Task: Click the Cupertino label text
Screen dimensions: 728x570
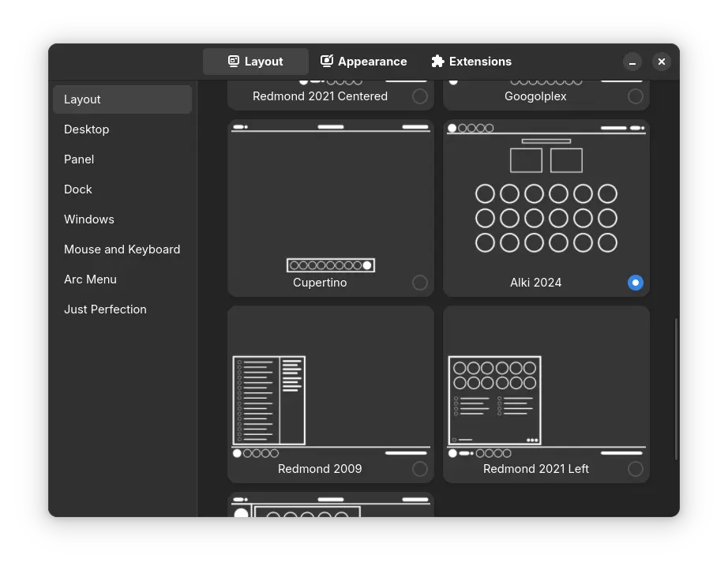Action: tap(320, 283)
